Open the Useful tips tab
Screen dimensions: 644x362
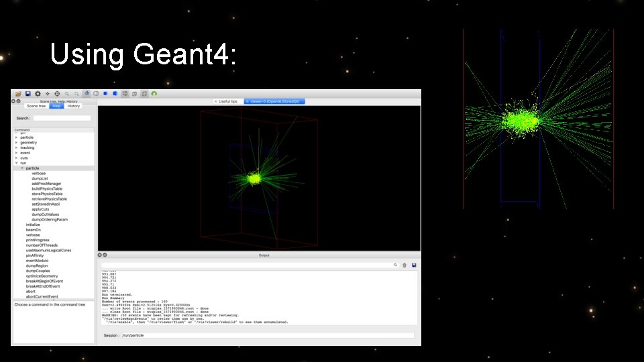coord(228,101)
